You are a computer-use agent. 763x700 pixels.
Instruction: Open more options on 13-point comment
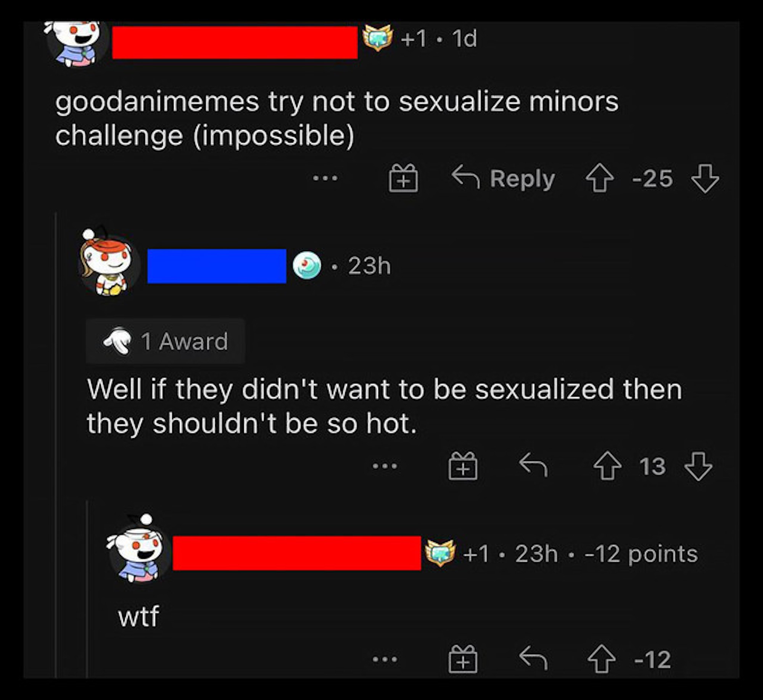pos(385,466)
